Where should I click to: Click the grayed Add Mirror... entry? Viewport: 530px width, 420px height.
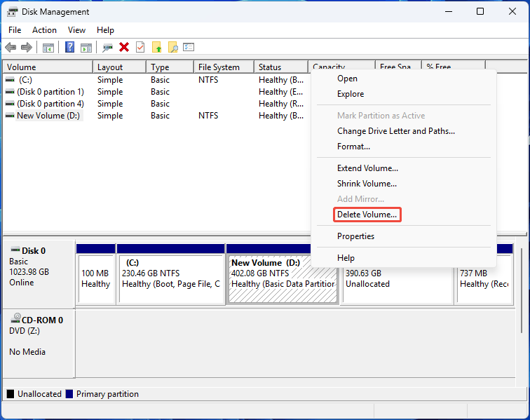(404, 199)
